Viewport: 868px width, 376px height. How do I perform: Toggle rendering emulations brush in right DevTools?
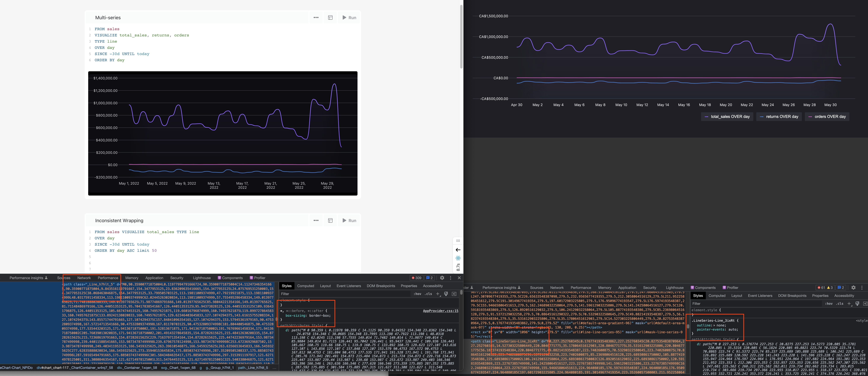[x=857, y=304]
